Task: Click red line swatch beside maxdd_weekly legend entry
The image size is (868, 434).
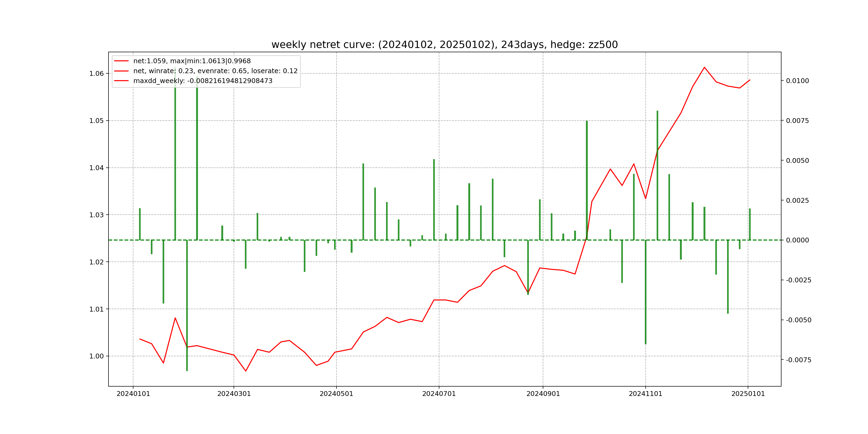Action: click(x=121, y=81)
